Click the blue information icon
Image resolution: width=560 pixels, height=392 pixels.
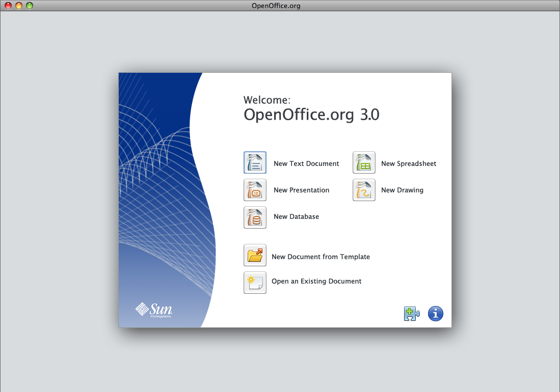(435, 314)
